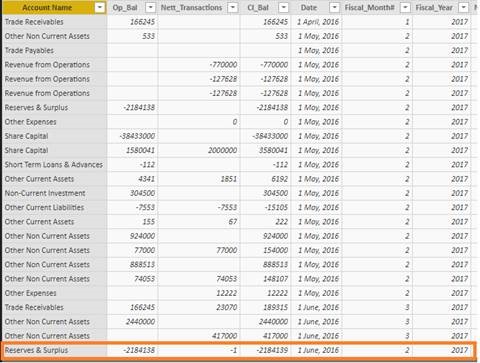Image resolution: width=480 pixels, height=363 pixels.
Task: Click Other Non Current Assets in 924000 row
Action: coord(55,236)
